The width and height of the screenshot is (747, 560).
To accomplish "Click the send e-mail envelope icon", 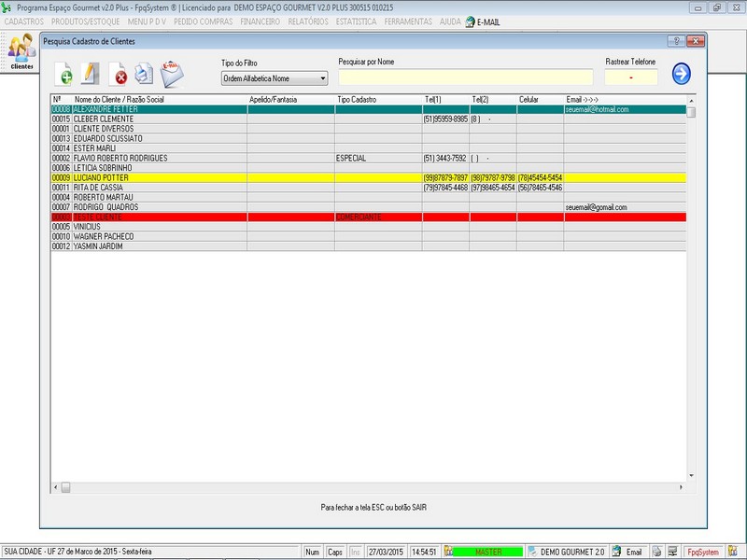I will (172, 73).
